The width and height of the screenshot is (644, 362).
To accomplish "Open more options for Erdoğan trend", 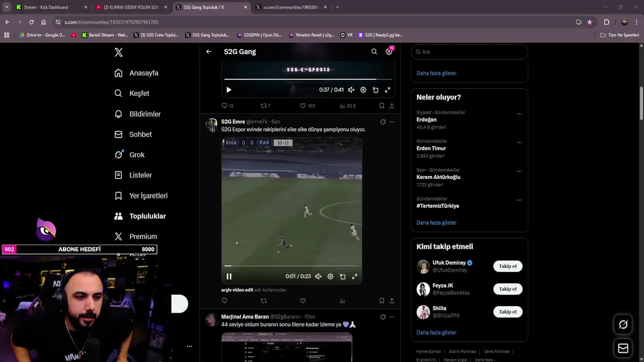I will point(519,114).
